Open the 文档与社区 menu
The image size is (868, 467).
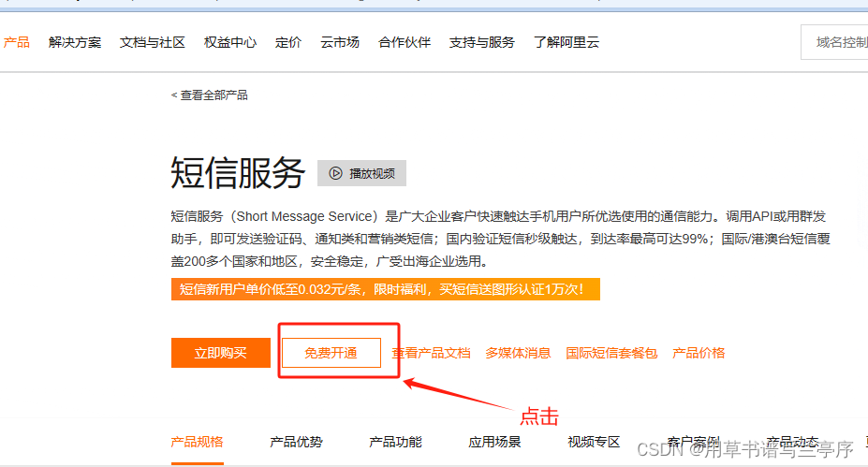pyautogui.click(x=153, y=42)
